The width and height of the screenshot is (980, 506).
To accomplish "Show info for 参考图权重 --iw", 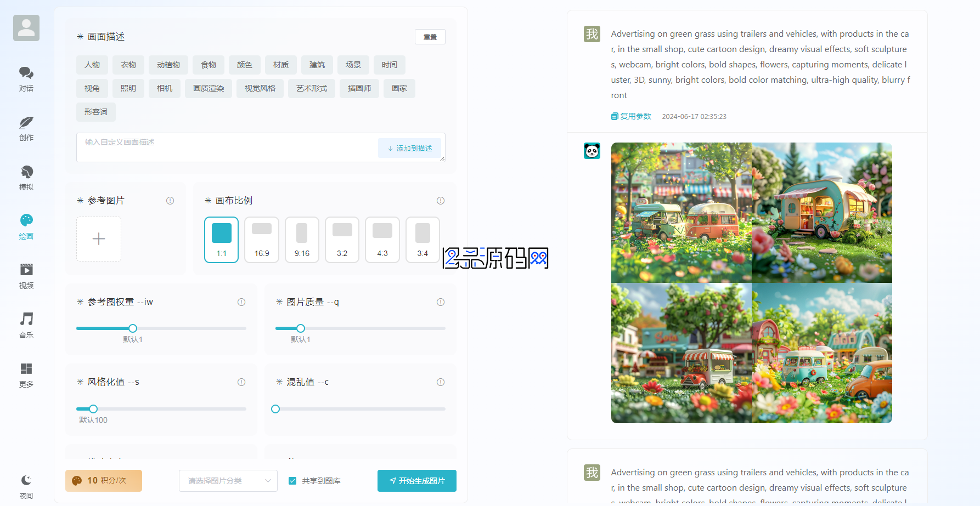I will [x=241, y=302].
